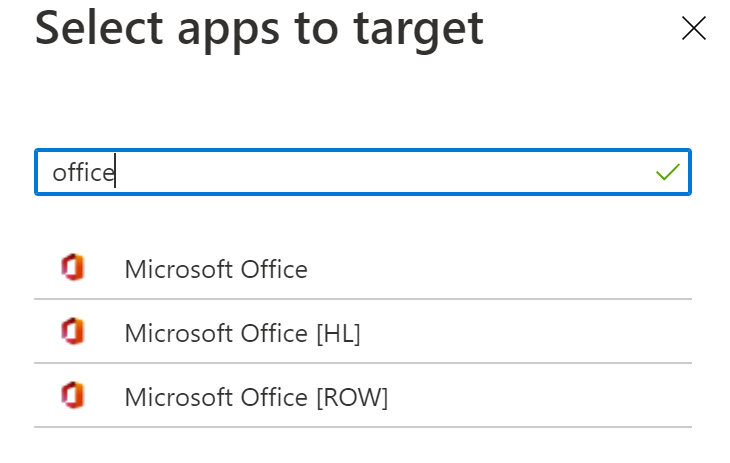Click the 'Select apps to target' heading
Viewport: 730px width, 463px height.
click(259, 29)
